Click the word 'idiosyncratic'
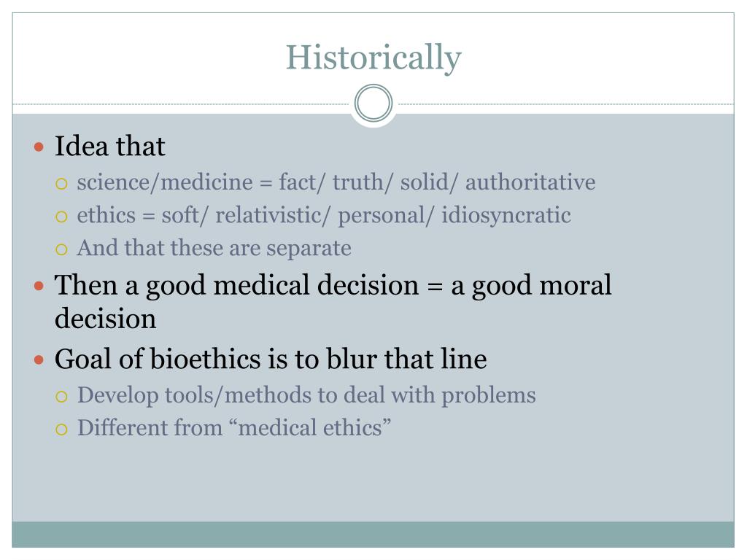The width and height of the screenshot is (747, 560). [506, 216]
